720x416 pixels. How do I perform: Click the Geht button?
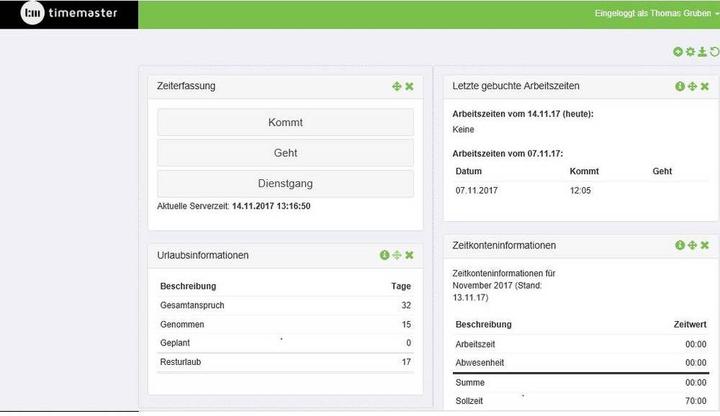click(x=285, y=153)
